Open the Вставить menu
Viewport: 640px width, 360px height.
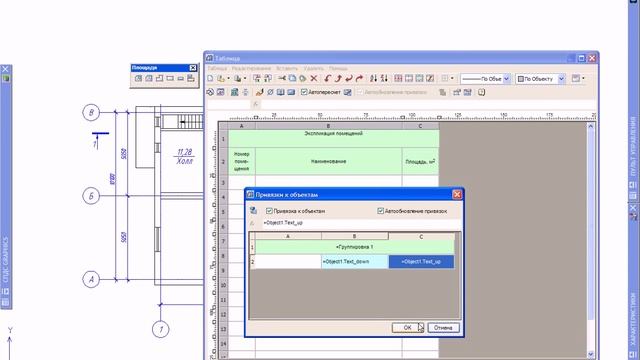click(287, 68)
